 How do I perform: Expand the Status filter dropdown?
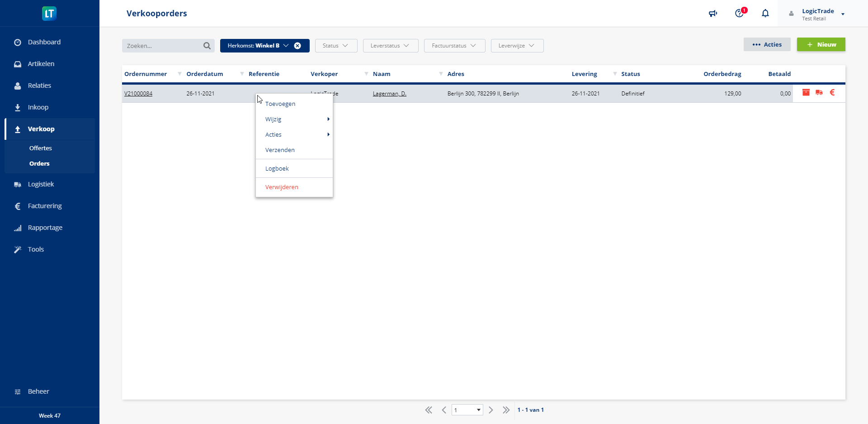click(x=336, y=46)
